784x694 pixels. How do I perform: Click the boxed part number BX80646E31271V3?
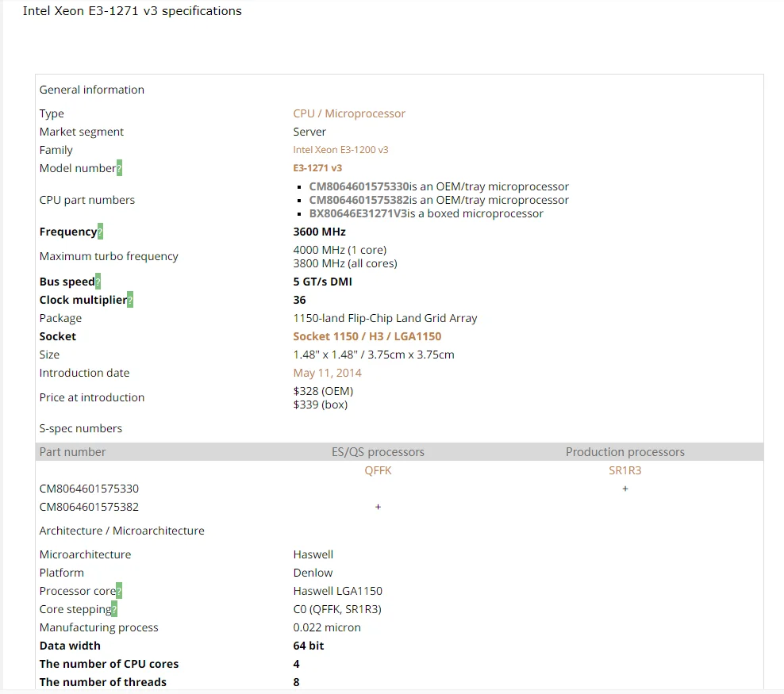click(x=358, y=213)
